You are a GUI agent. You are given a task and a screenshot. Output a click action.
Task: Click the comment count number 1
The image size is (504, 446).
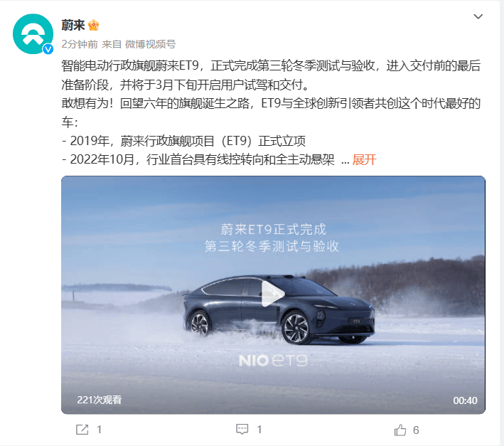[x=259, y=430]
